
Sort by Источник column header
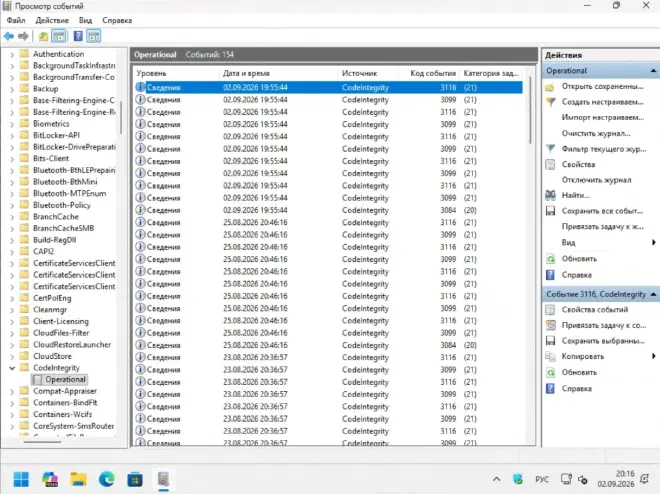coord(369,73)
